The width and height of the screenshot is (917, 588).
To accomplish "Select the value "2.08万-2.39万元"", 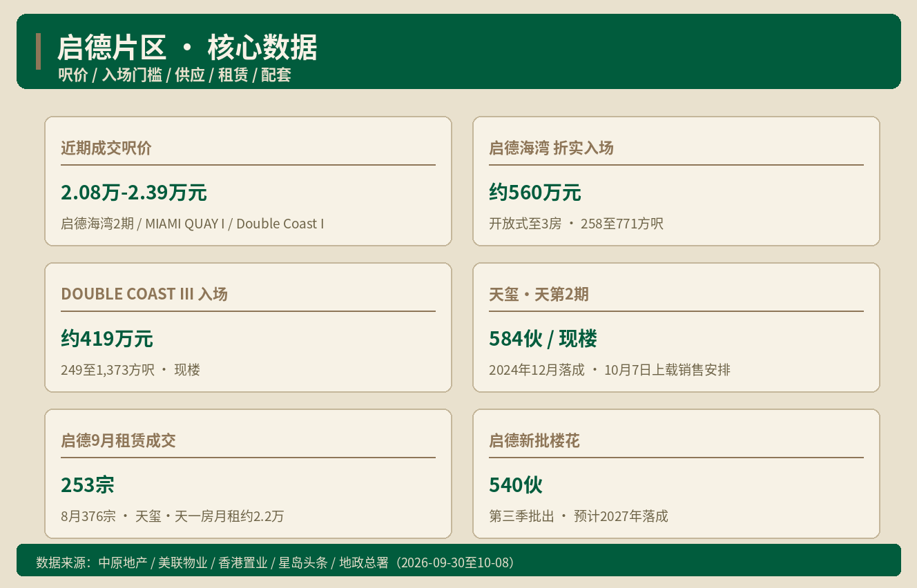I will pyautogui.click(x=134, y=193).
